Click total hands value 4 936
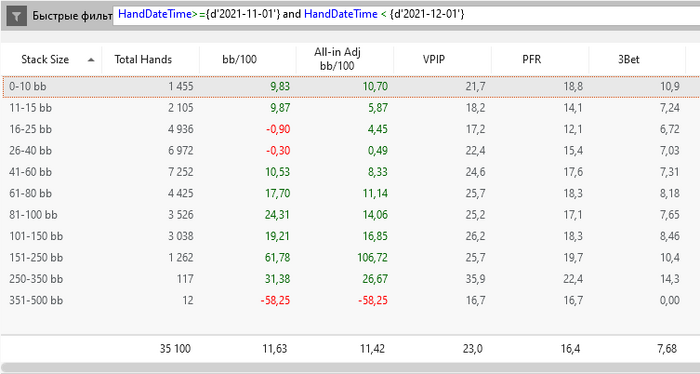The height and width of the screenshot is (374, 700). (x=181, y=129)
